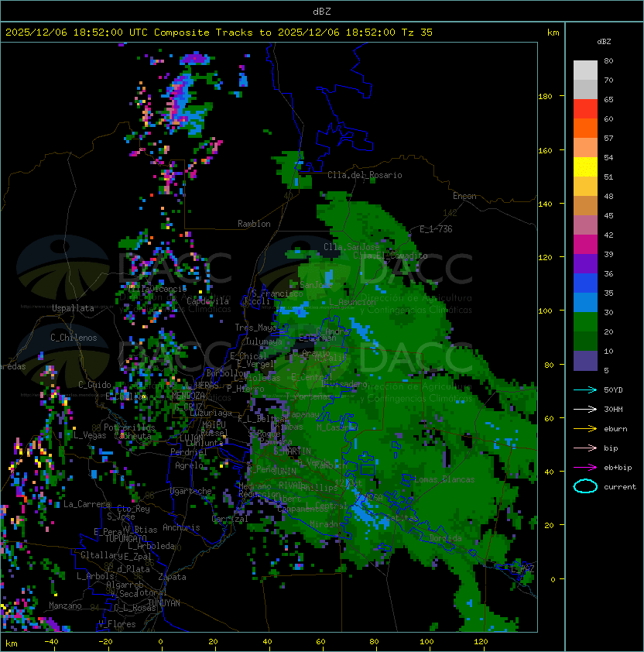The width and height of the screenshot is (644, 652).
Task: Click the Tres_Mayo map label
Action: pyautogui.click(x=255, y=328)
